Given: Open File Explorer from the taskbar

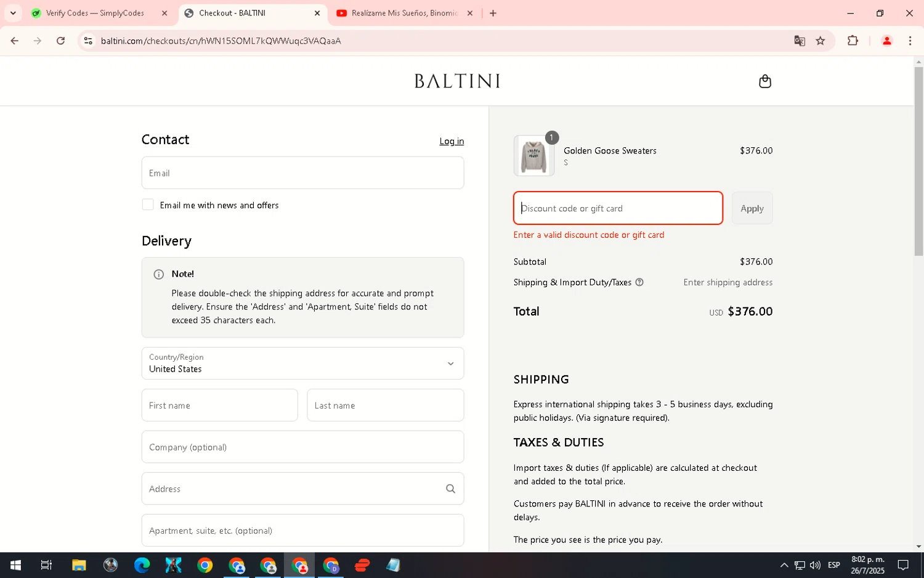Looking at the screenshot, I should tap(79, 565).
